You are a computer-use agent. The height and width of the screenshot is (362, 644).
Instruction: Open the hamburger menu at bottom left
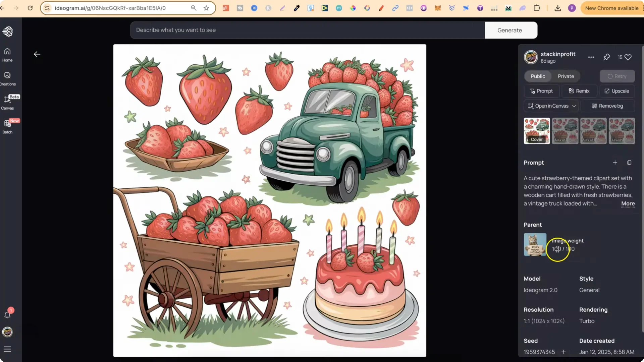[x=7, y=349]
